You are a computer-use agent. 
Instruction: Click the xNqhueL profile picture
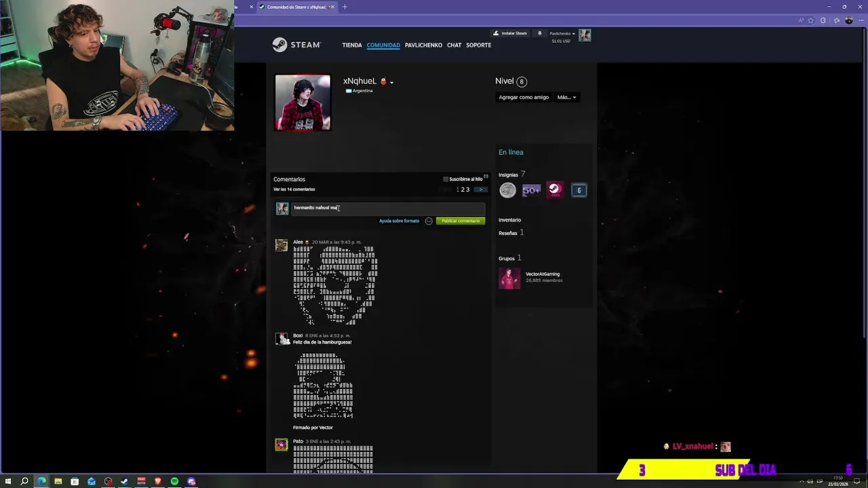pos(302,102)
